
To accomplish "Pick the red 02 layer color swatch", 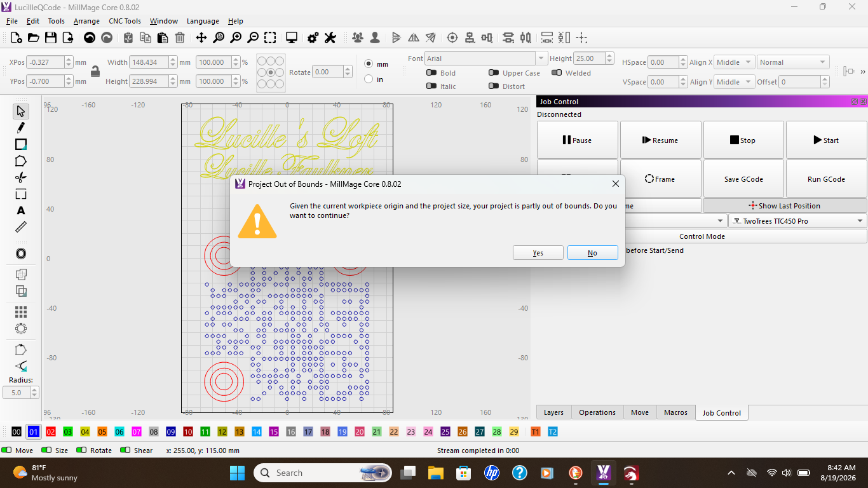I will pos(51,431).
